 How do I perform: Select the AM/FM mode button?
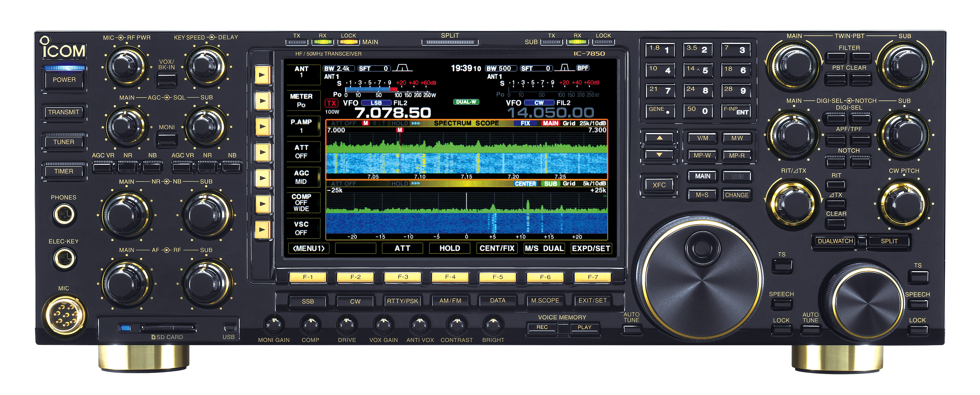click(450, 301)
